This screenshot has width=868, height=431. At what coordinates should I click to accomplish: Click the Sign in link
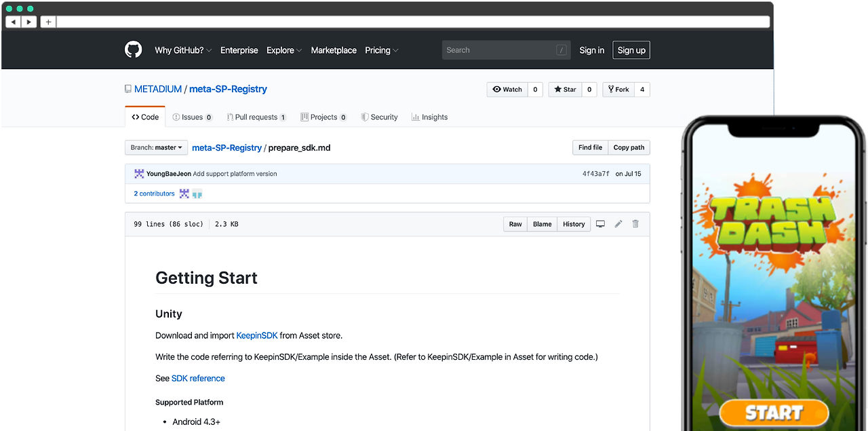[592, 50]
